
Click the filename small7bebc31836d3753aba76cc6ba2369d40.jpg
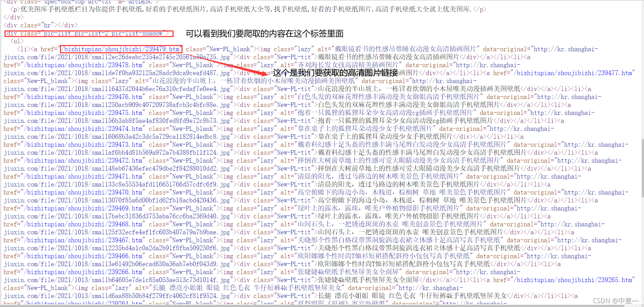161,216
